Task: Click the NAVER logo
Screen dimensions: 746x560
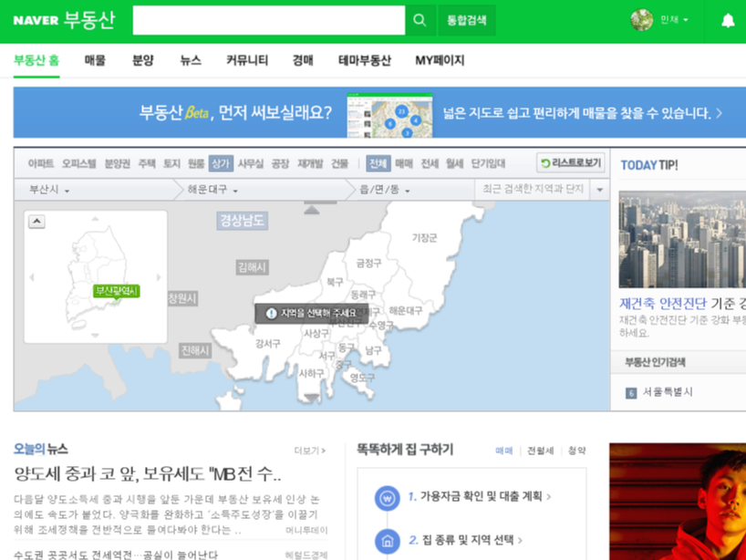Action: pos(36,20)
